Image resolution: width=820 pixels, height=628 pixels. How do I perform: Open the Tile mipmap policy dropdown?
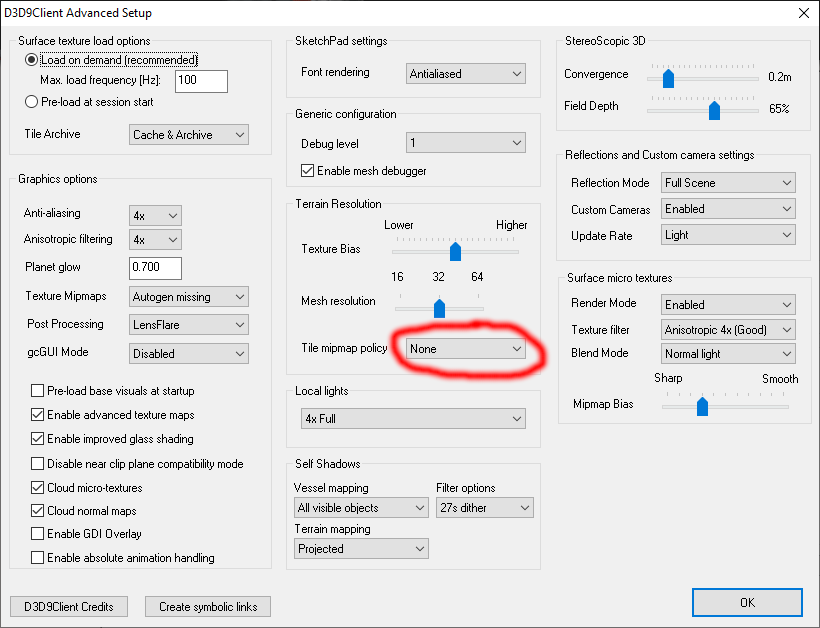coord(465,349)
